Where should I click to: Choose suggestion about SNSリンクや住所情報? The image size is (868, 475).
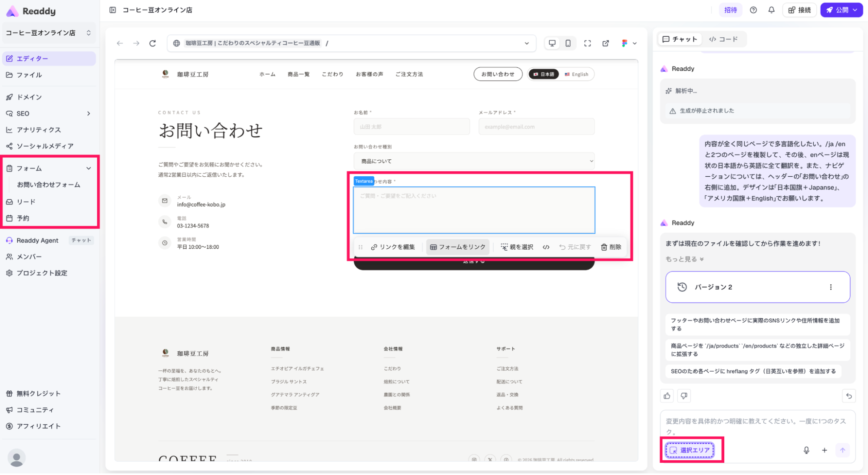coord(758,324)
